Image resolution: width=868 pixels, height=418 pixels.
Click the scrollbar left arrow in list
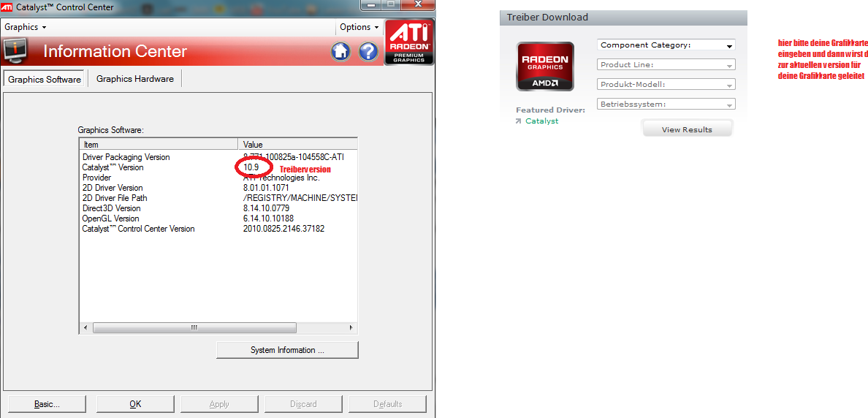click(85, 328)
